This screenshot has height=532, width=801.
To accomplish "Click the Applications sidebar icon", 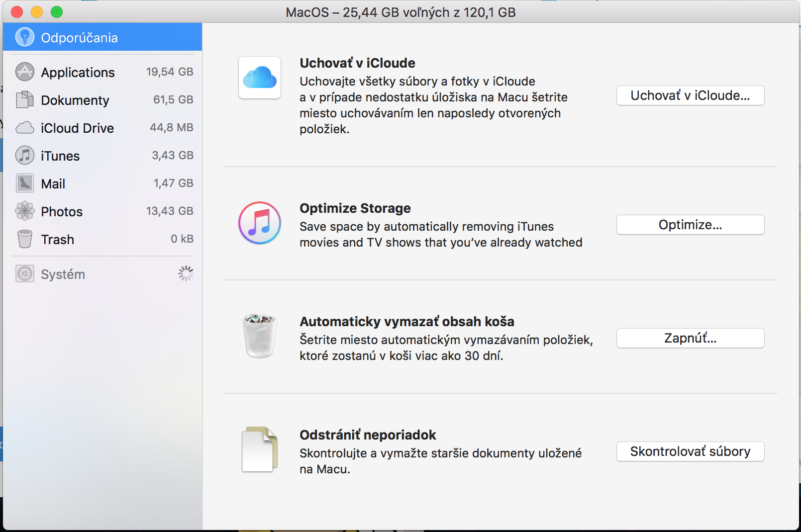I will (24, 72).
